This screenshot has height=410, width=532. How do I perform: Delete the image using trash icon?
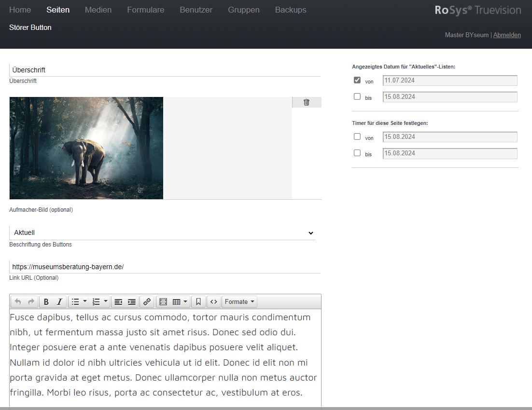click(x=306, y=102)
